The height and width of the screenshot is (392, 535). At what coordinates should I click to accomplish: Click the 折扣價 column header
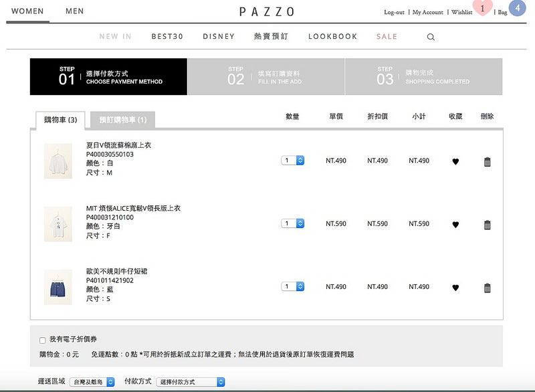click(378, 116)
